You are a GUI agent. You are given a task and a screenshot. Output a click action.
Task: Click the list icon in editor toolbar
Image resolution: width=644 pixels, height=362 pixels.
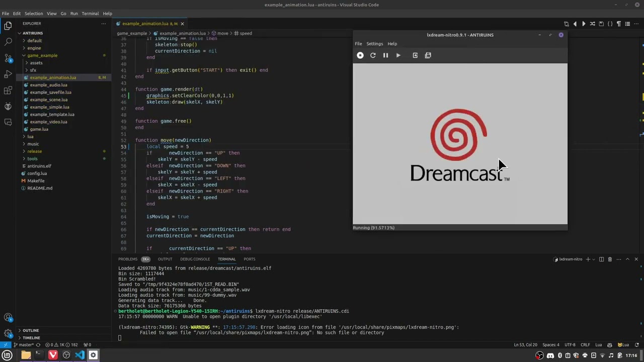(627, 24)
